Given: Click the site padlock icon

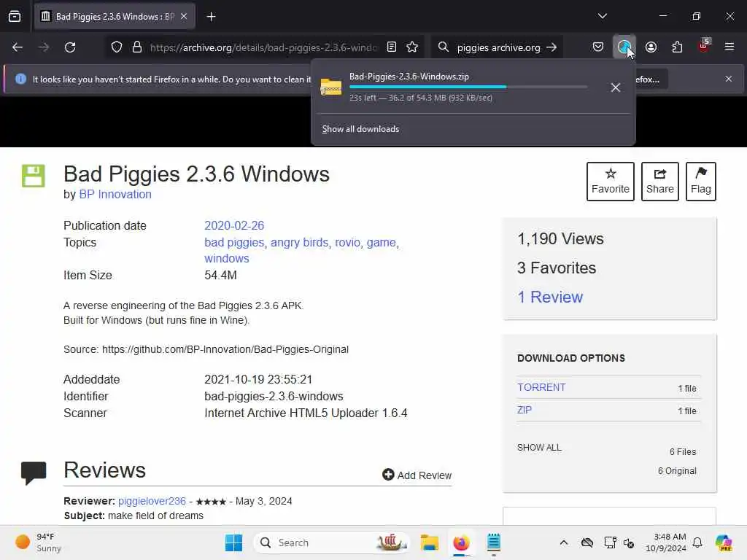Looking at the screenshot, I should (137, 47).
